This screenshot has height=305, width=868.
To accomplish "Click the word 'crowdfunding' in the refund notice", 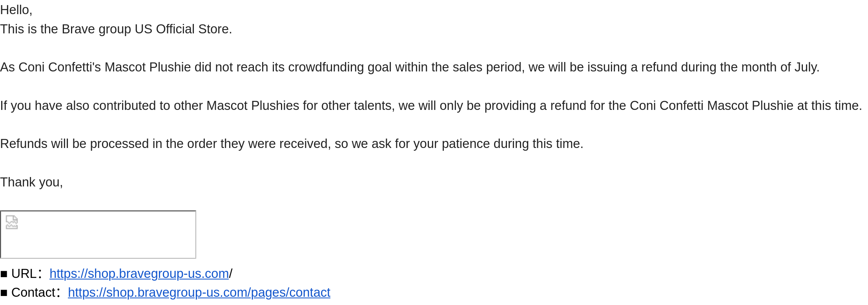I will pyautogui.click(x=326, y=67).
